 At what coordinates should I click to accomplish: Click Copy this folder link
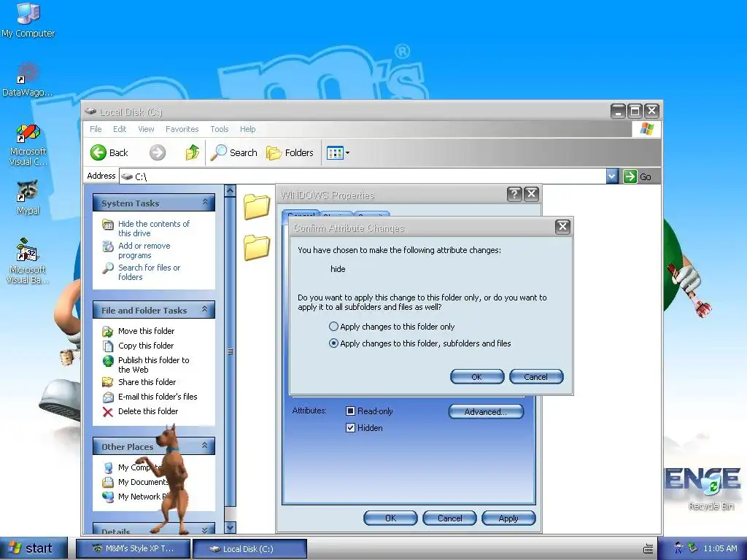[146, 346]
